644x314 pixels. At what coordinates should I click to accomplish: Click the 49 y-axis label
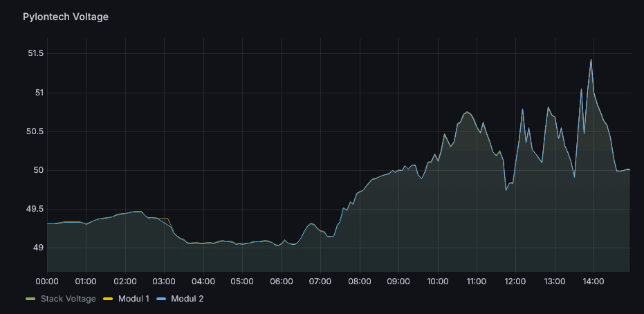38,248
